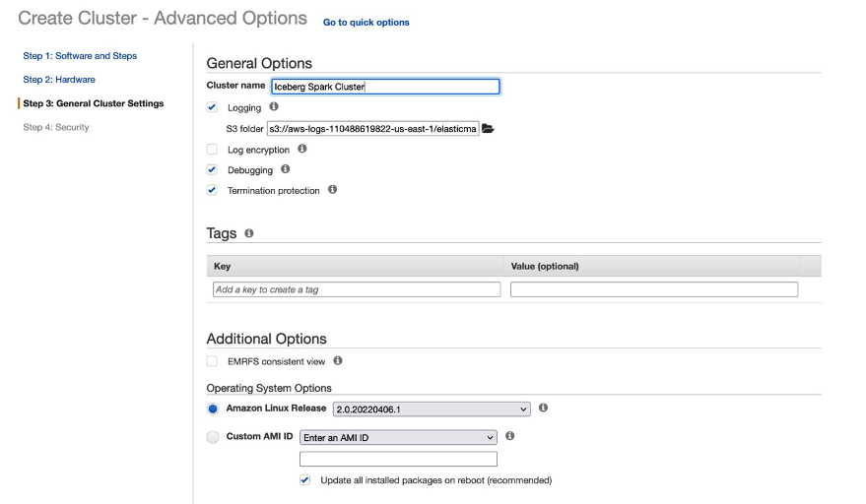Click the EMRFS consistent view info icon

coord(338,361)
